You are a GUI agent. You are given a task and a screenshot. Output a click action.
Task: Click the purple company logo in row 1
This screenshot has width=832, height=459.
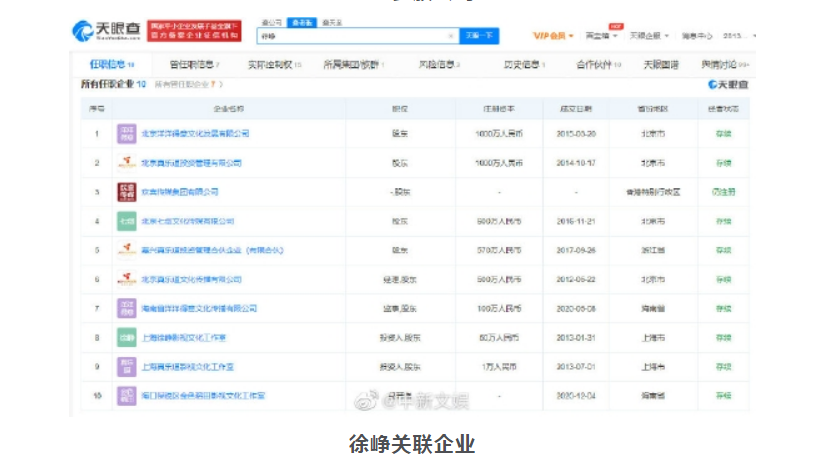pyautogui.click(x=126, y=134)
